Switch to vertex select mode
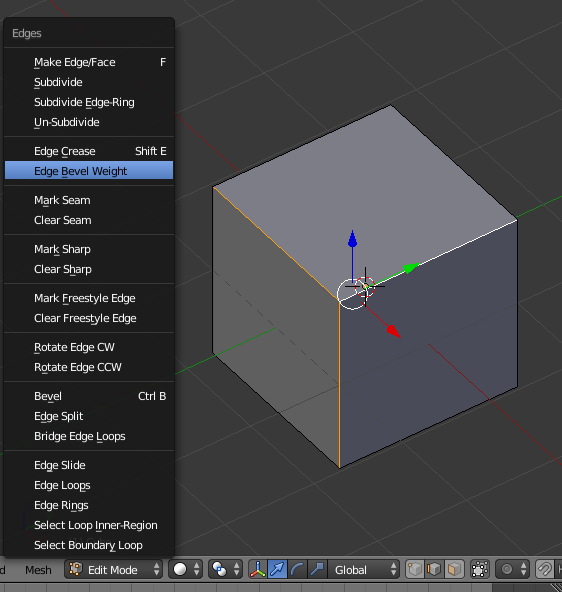Screen dimensions: 562x592 [x=415, y=569]
